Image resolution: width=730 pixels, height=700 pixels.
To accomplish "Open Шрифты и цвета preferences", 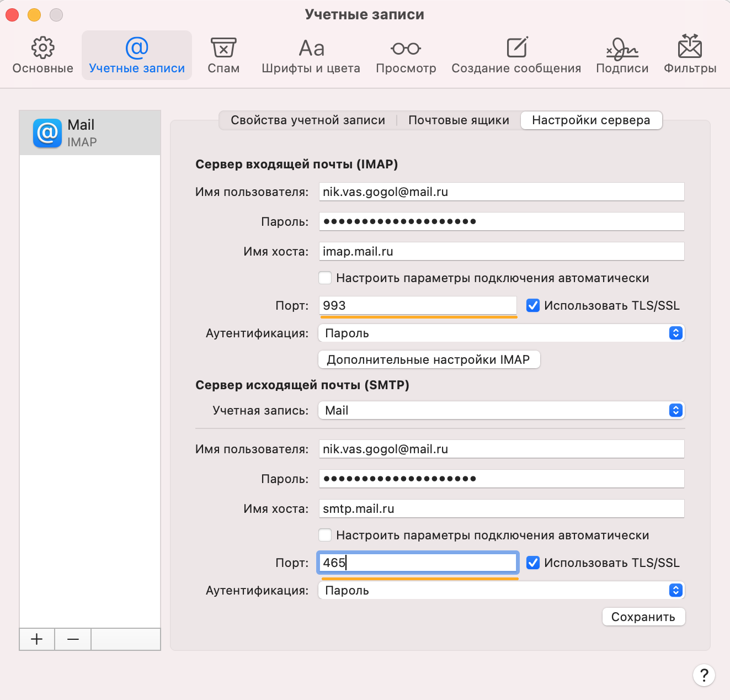I will pos(311,55).
